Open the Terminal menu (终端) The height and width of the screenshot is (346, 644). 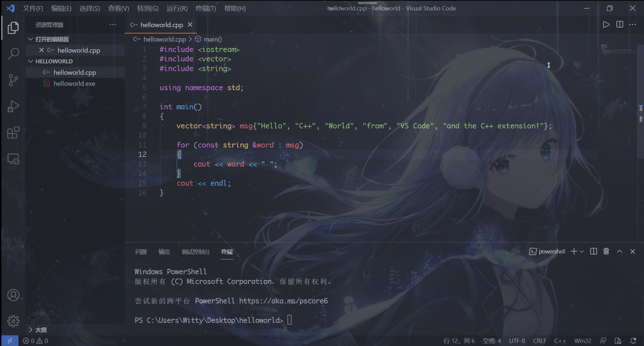pyautogui.click(x=206, y=8)
